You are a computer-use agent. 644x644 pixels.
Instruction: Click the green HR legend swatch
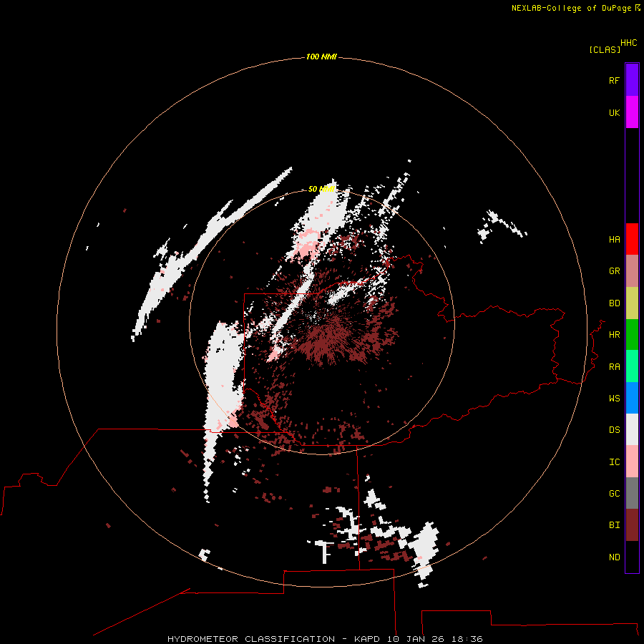pyautogui.click(x=632, y=335)
